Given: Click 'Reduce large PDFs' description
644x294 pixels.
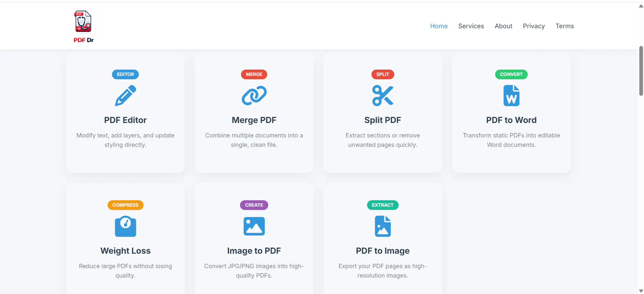Looking at the screenshot, I should (x=125, y=271).
